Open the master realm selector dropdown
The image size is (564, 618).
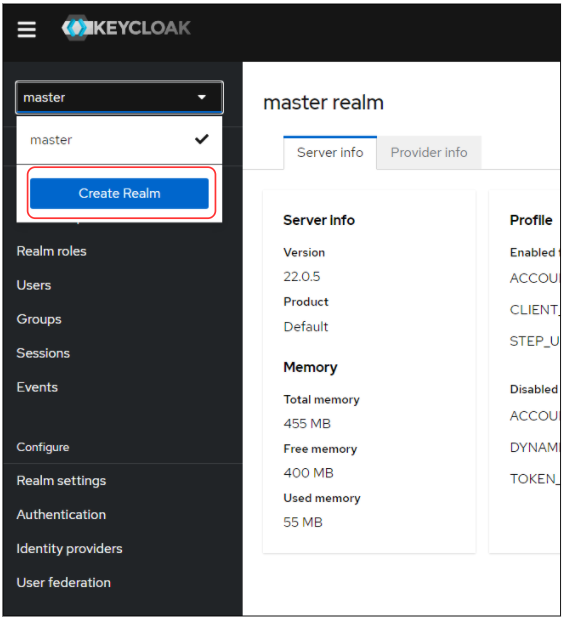pyautogui.click(x=119, y=97)
